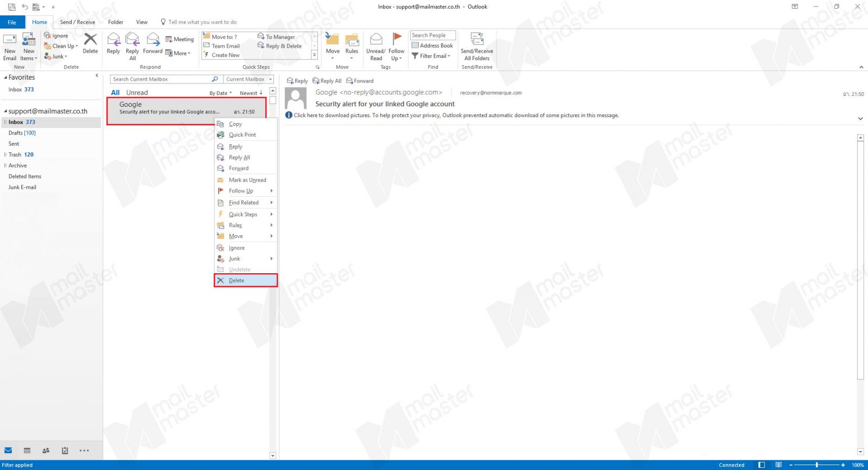Select the Team Email quick step

[x=221, y=46]
